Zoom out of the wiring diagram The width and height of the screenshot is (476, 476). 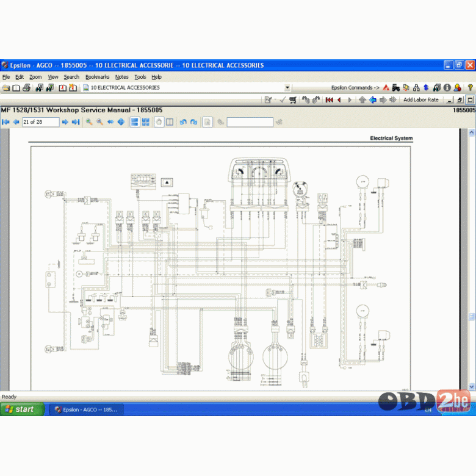pyautogui.click(x=99, y=122)
